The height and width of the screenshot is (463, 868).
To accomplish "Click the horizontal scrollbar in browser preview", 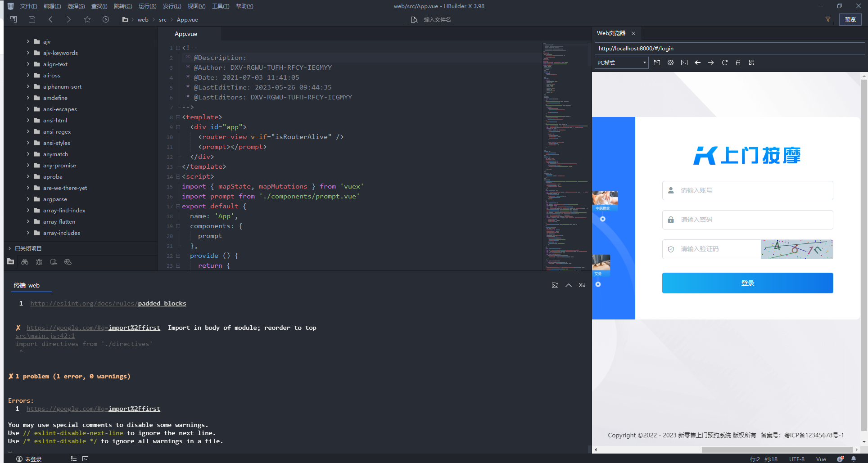I will tap(777, 450).
